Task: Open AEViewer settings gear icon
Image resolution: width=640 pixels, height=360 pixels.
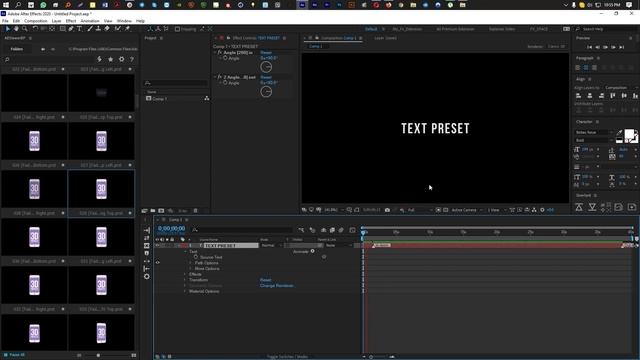Action: point(121,59)
